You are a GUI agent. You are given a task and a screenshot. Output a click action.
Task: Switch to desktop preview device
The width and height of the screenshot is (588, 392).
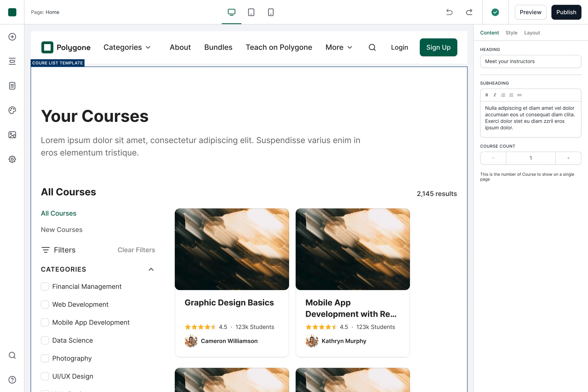[x=232, y=12]
